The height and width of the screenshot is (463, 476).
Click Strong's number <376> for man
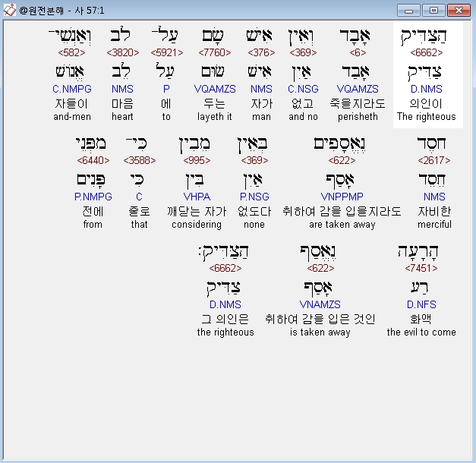tap(261, 52)
